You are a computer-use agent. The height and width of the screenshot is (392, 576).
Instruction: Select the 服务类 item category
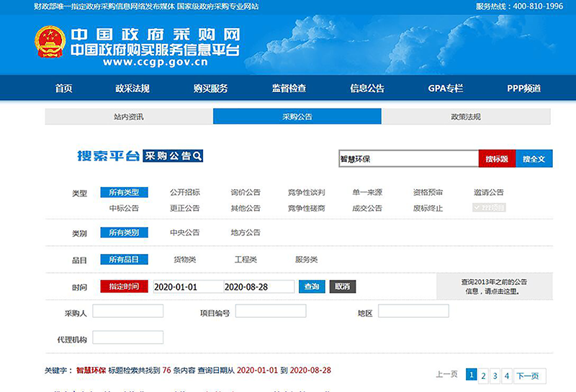[306, 259]
